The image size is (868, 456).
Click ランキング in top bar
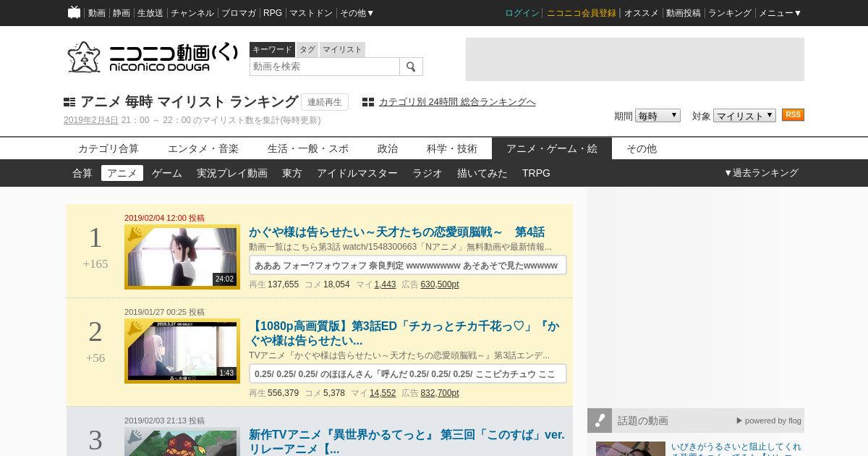(x=730, y=13)
